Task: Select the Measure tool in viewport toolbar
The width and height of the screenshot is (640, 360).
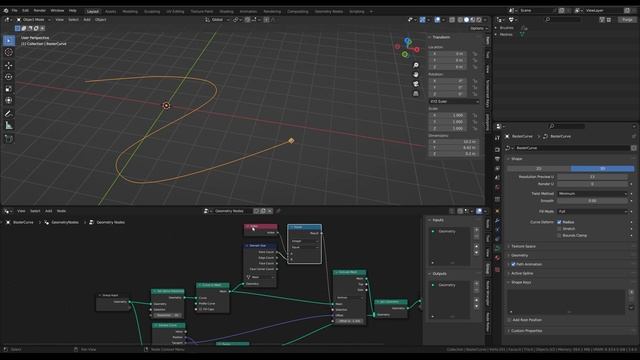Action: coord(9,125)
